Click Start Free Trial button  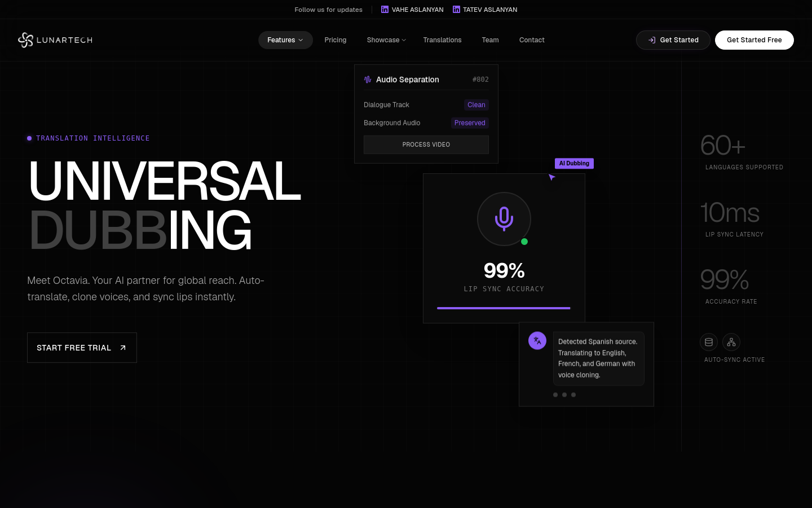(82, 348)
